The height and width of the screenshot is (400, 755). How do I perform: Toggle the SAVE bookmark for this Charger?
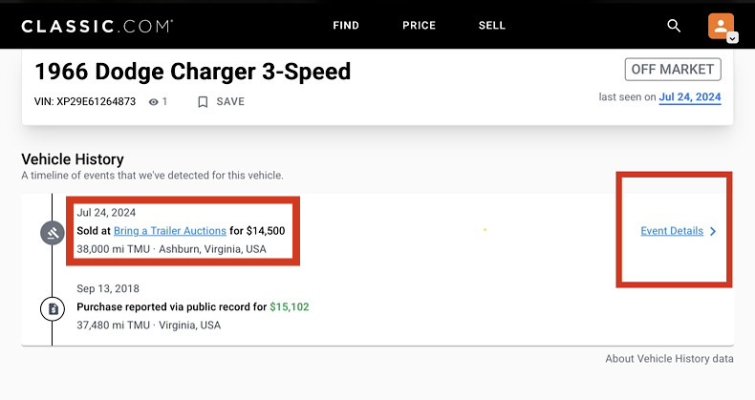tap(221, 102)
